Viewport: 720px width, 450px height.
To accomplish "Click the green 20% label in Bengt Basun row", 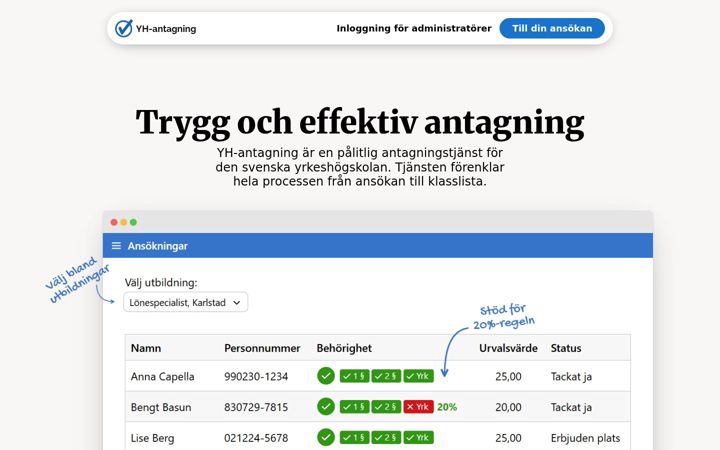I will coord(447,407).
